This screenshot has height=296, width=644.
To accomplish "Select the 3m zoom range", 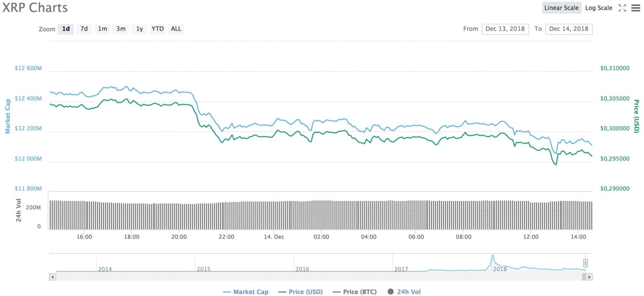I will pyautogui.click(x=121, y=29).
